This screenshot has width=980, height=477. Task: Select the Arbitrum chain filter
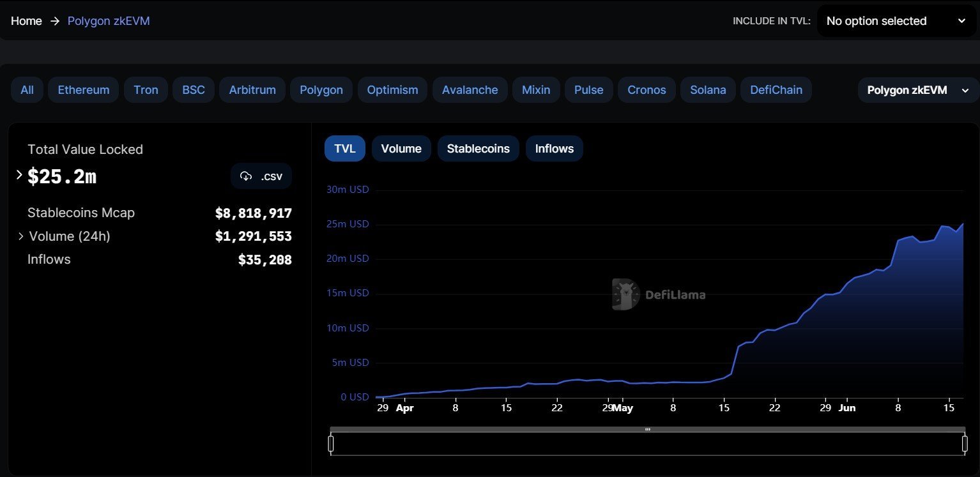(x=252, y=89)
